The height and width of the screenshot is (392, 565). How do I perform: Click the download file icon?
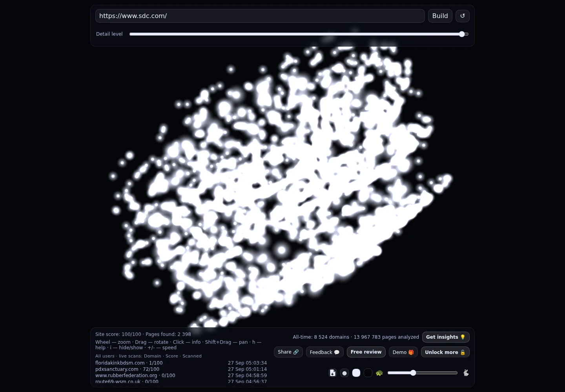point(333,373)
